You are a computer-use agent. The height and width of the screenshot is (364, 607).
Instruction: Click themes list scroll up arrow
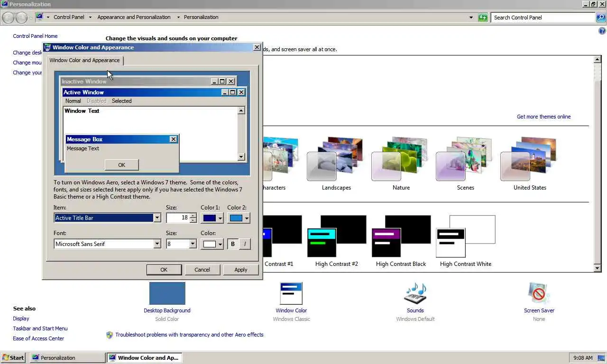[x=598, y=60]
